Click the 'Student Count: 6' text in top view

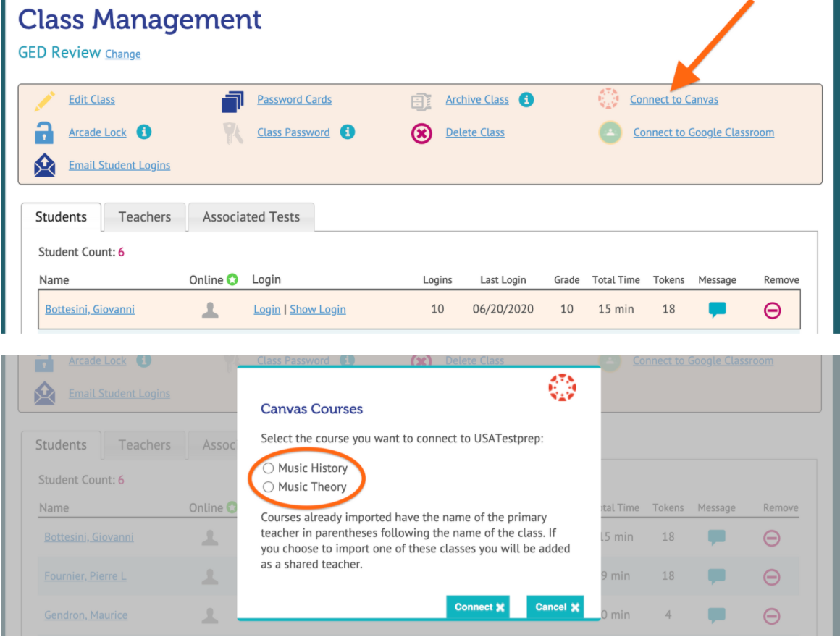point(81,252)
